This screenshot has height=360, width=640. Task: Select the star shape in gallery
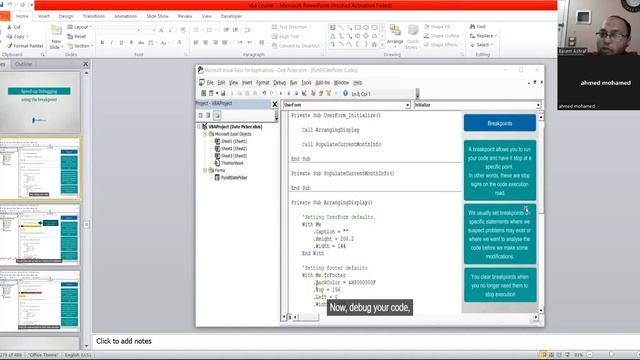[374, 44]
